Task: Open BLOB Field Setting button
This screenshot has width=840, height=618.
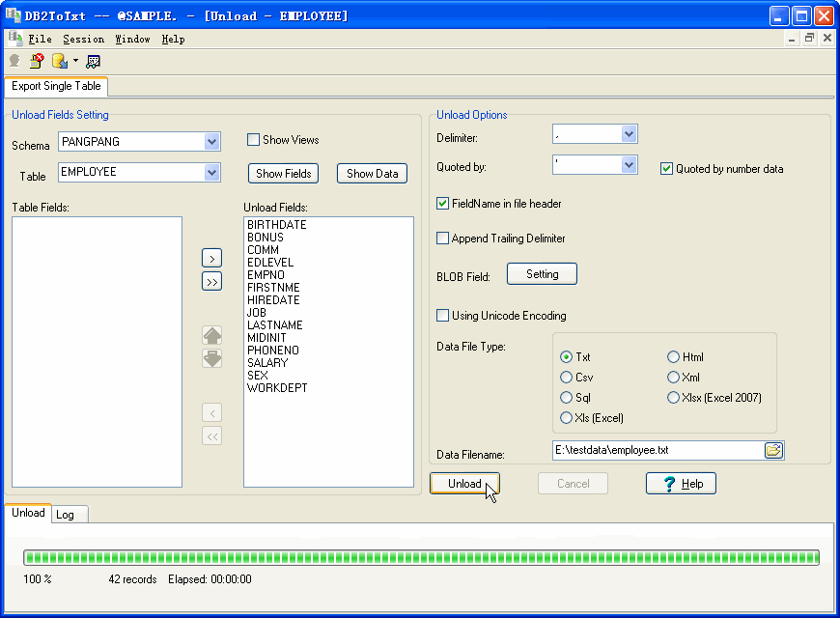Action: point(543,274)
